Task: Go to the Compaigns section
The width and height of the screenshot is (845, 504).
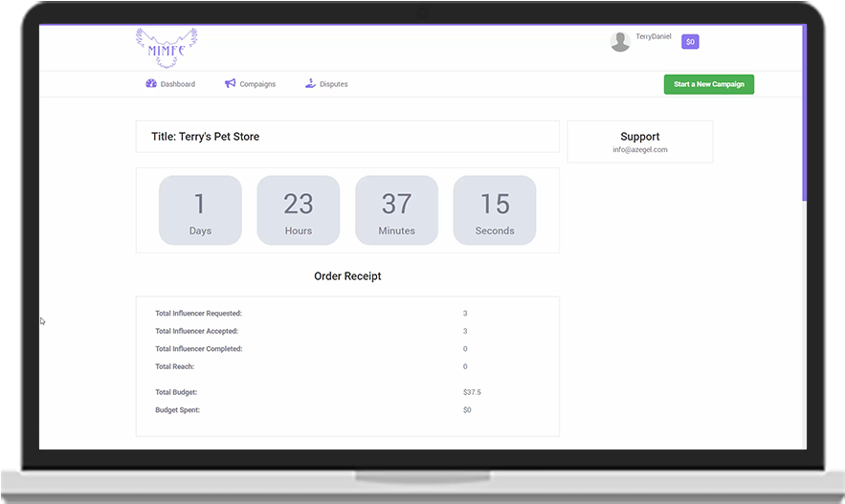Action: [250, 84]
